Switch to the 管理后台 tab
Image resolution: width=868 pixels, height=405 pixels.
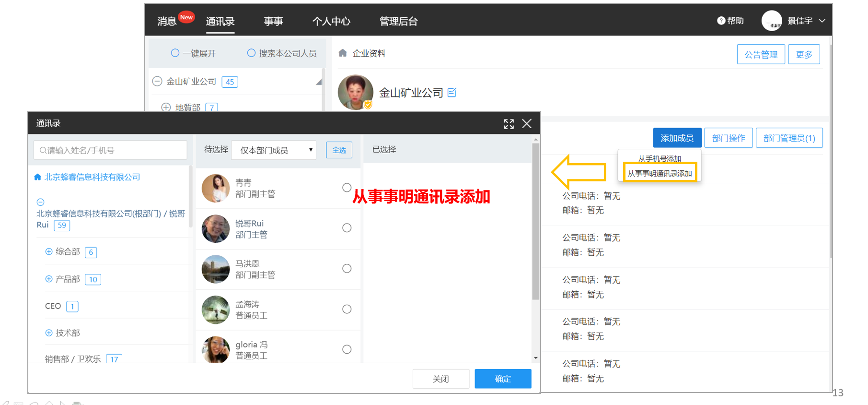398,21
